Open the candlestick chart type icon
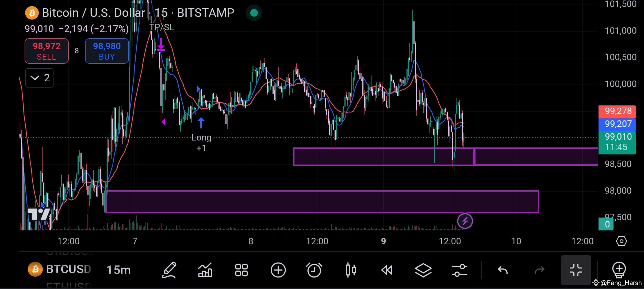644x289 pixels. point(351,270)
